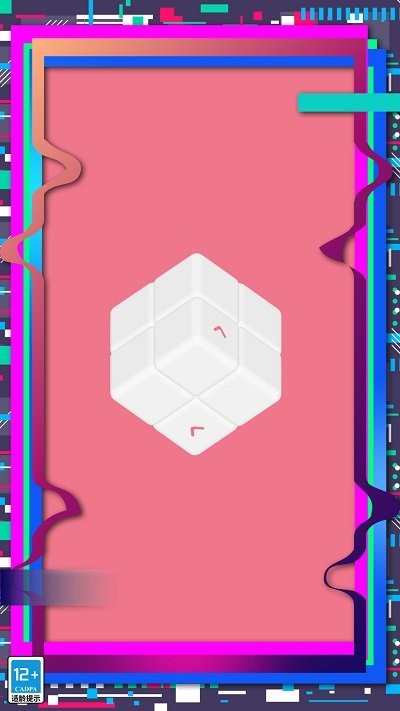Tap the cube's upper right side face

point(260,315)
